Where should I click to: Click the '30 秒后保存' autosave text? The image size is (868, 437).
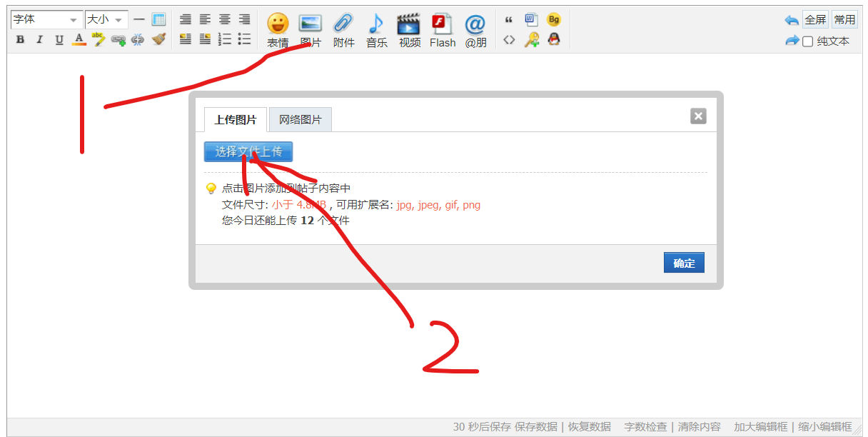(482, 426)
